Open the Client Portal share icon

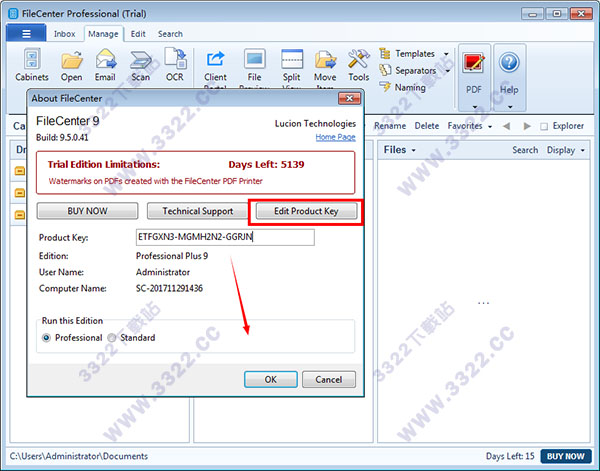click(215, 60)
